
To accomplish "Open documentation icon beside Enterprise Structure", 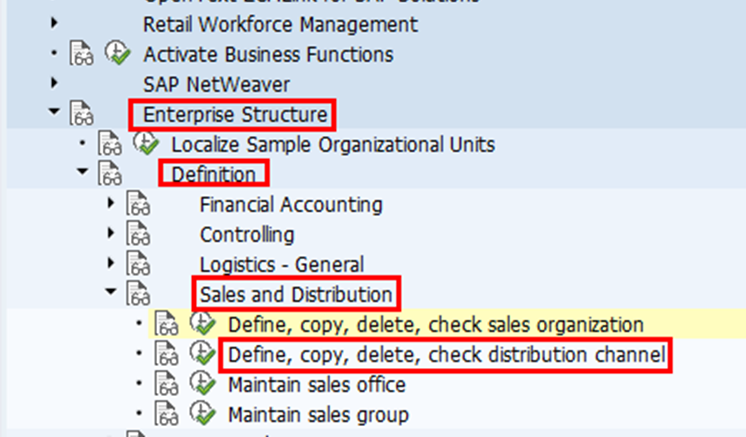I will (81, 116).
